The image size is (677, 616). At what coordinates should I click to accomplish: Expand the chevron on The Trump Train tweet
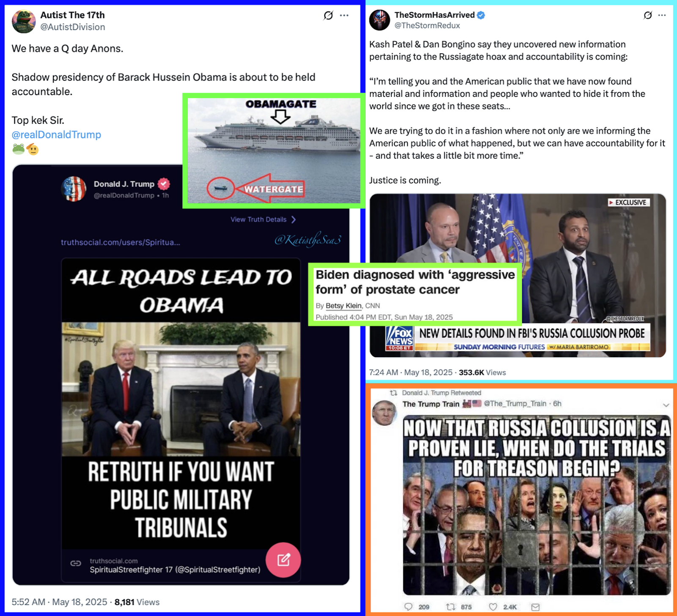point(666,405)
